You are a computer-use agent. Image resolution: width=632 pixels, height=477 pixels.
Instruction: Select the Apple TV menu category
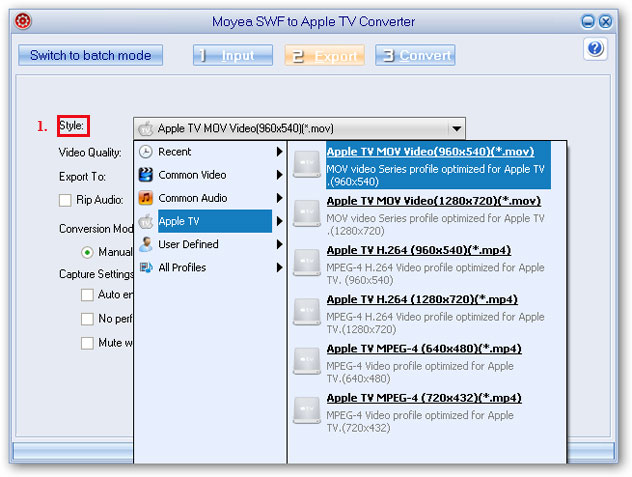(210, 221)
